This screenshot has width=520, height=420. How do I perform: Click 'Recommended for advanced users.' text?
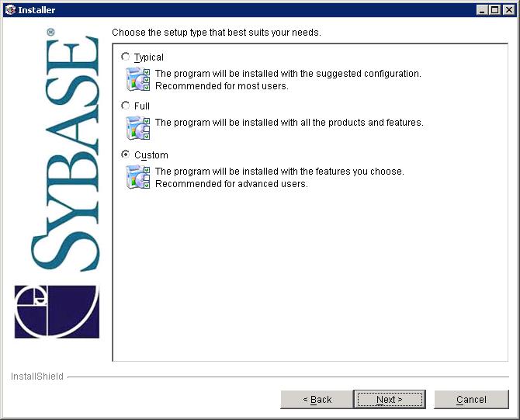tap(231, 184)
